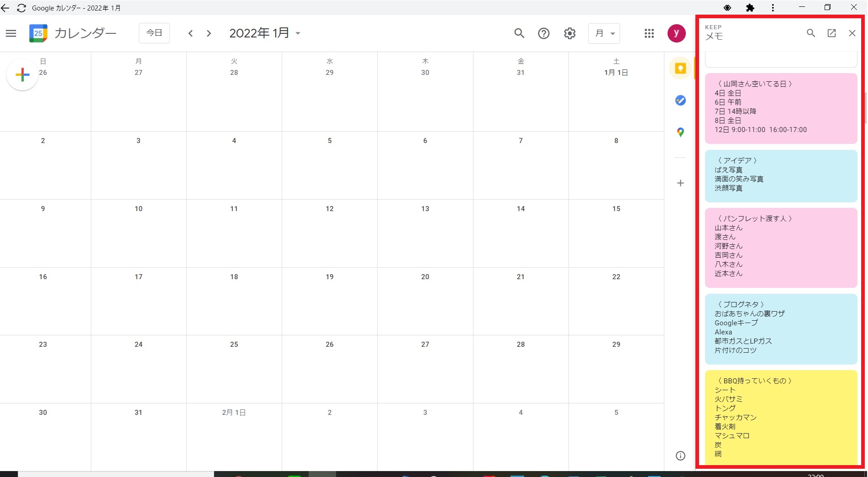
Task: Search notes in Keep panel
Action: click(811, 33)
